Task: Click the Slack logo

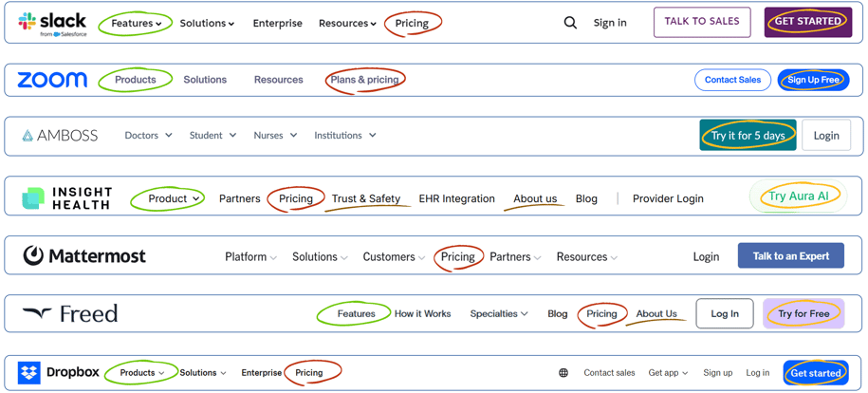Action: [52, 24]
